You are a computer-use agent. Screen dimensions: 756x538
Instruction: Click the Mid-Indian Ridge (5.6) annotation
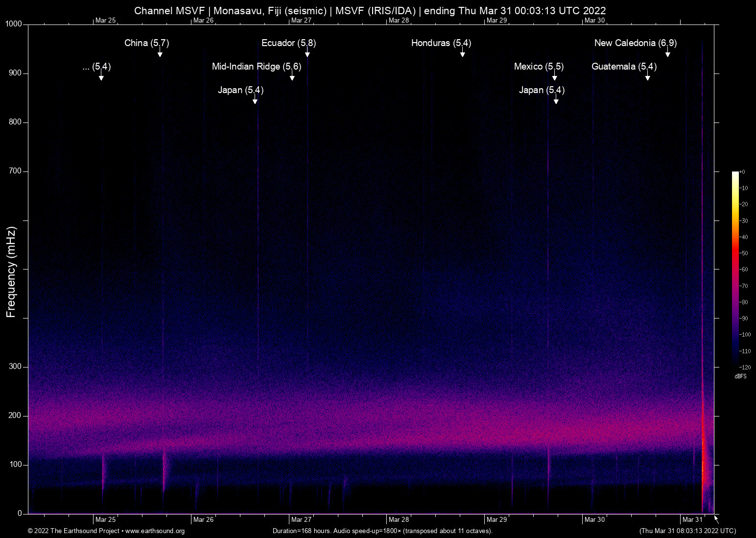pyautogui.click(x=256, y=67)
